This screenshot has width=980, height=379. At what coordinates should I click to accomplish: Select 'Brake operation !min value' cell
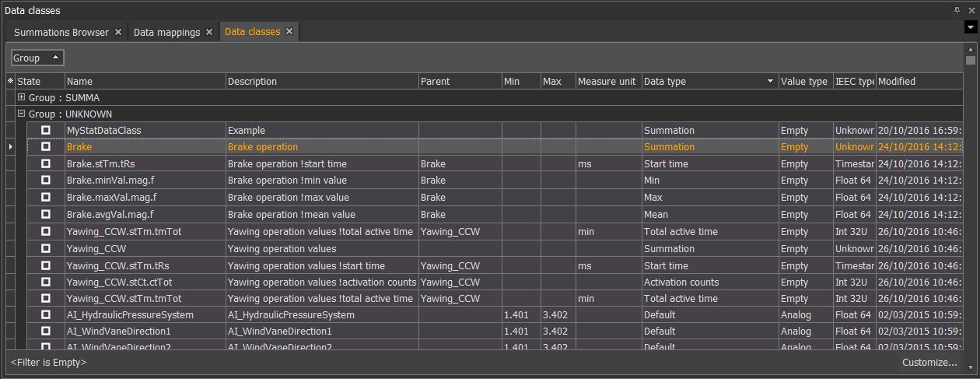click(x=322, y=181)
